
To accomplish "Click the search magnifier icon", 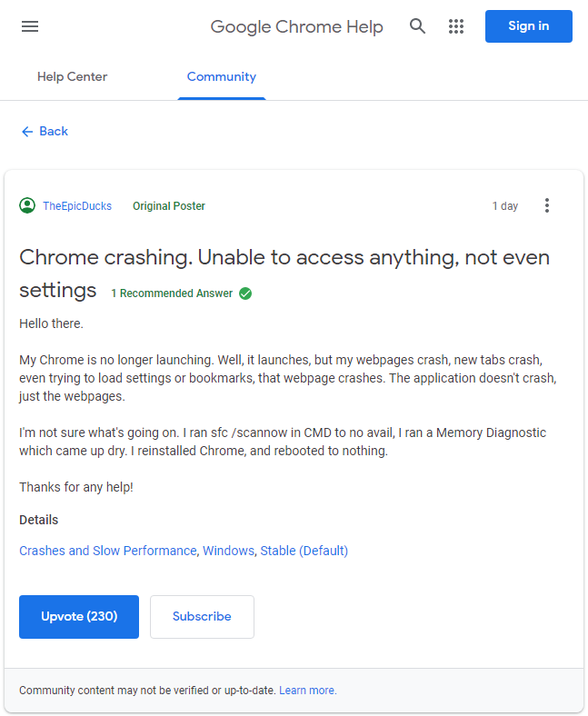I will [x=418, y=26].
